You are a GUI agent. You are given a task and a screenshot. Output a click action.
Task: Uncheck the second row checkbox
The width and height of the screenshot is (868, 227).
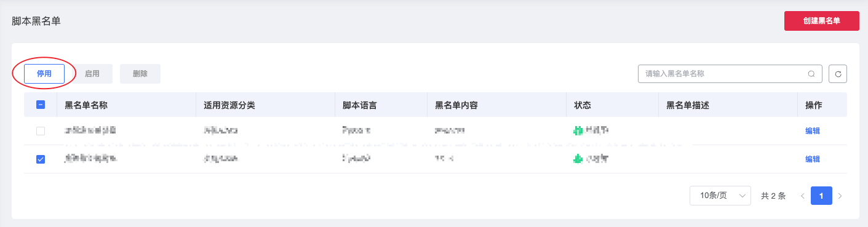[x=41, y=159]
